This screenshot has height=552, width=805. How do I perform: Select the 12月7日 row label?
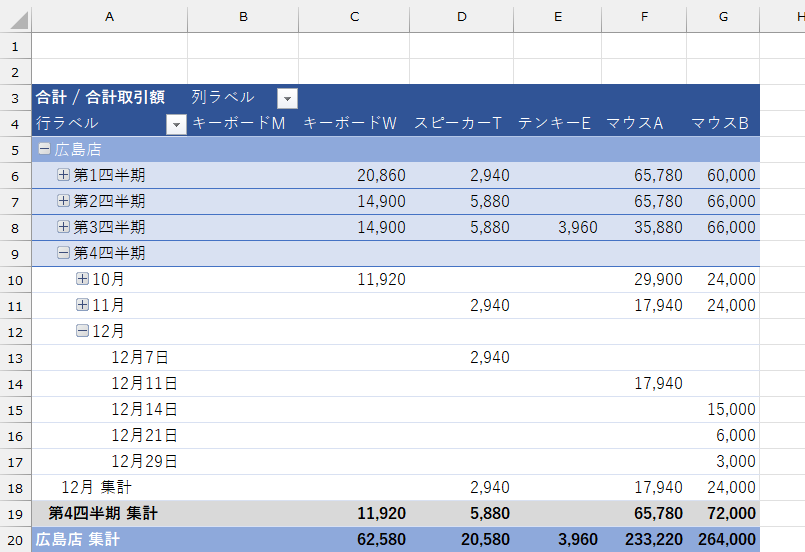coord(139,357)
